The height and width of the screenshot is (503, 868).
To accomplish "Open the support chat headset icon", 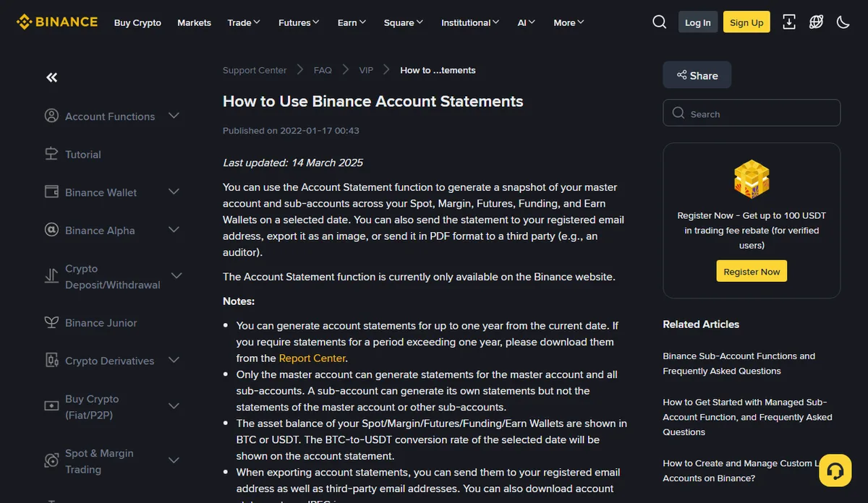I will (x=834, y=470).
